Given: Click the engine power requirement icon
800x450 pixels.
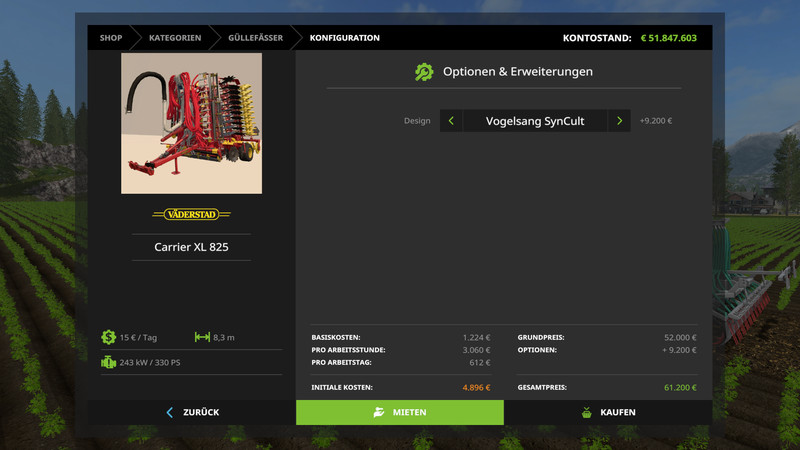Looking at the screenshot, I should pyautogui.click(x=108, y=362).
